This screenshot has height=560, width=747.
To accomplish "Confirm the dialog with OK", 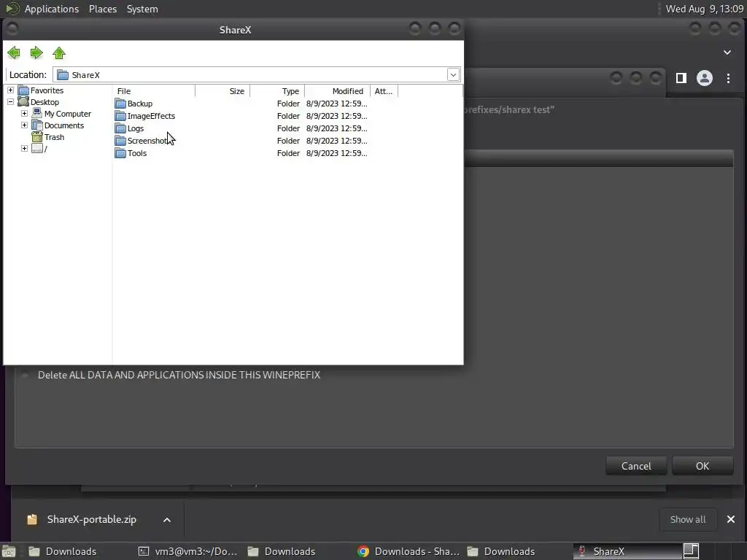I will 703,466.
